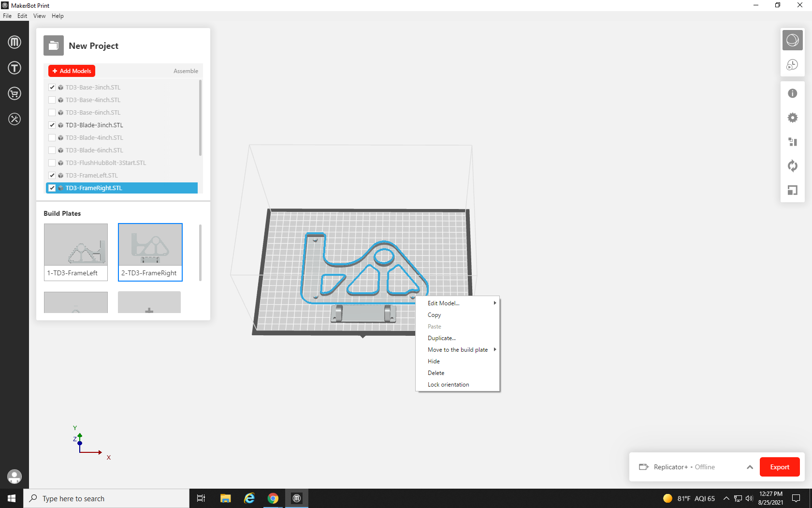This screenshot has height=508, width=812.
Task: Click the volume speaker tray icon
Action: coord(749,498)
